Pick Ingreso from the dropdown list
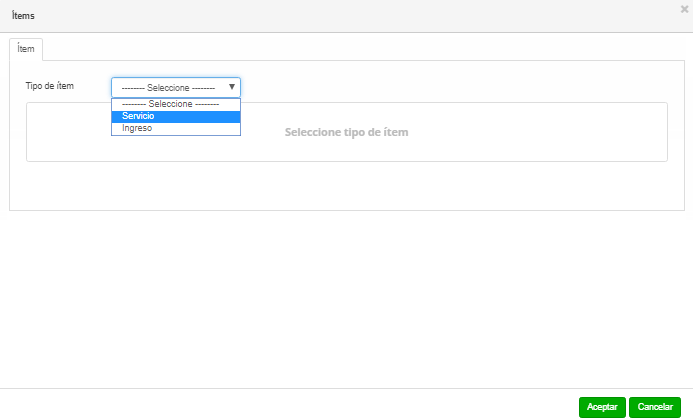This screenshot has width=693, height=419. pos(176,128)
